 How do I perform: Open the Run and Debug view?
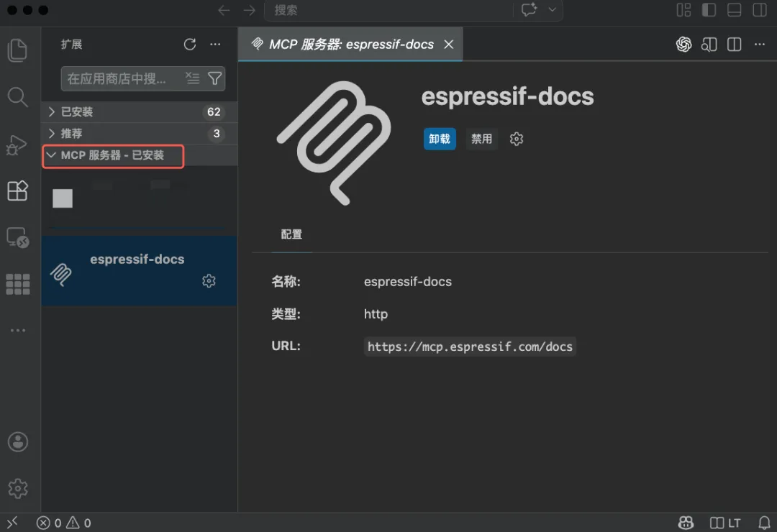17,145
